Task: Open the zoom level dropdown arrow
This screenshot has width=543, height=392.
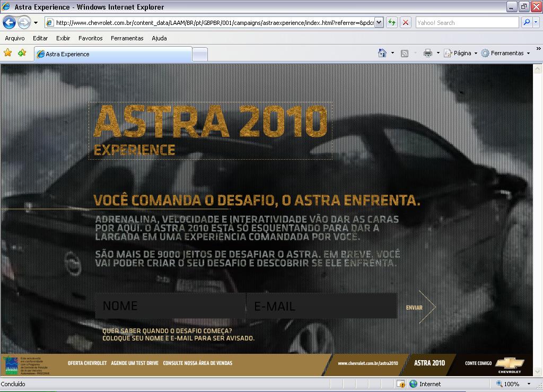Action: click(529, 384)
